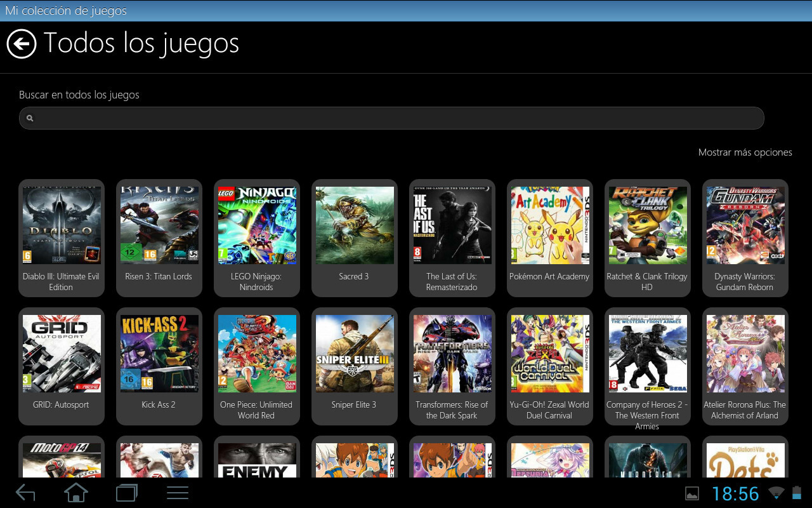Open LEGO Ninjago: Nindroids game
The image size is (812, 508).
(x=257, y=225)
